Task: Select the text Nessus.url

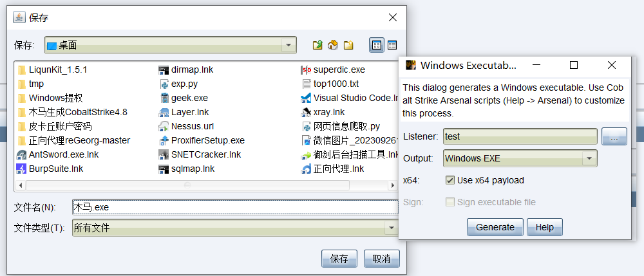Action: coord(193,126)
